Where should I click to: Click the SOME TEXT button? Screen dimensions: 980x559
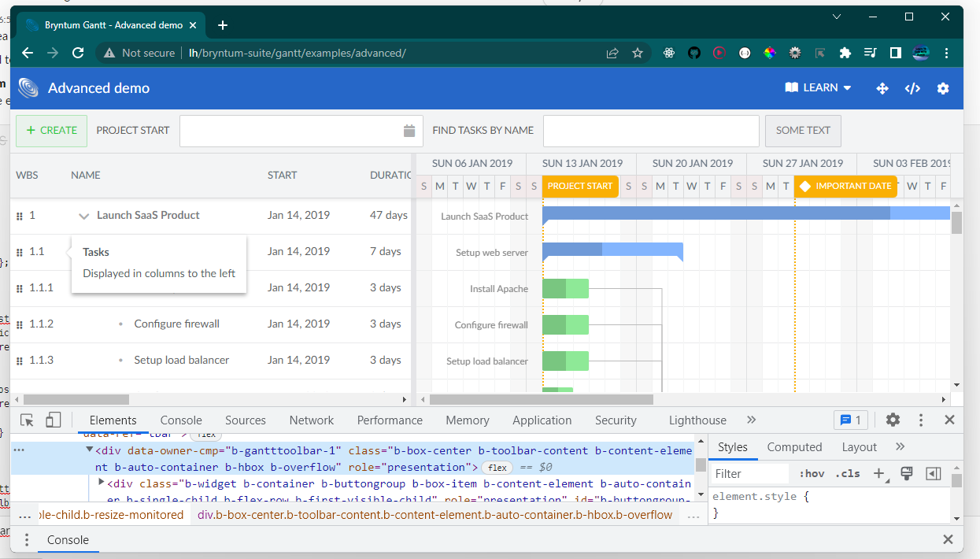coord(803,131)
